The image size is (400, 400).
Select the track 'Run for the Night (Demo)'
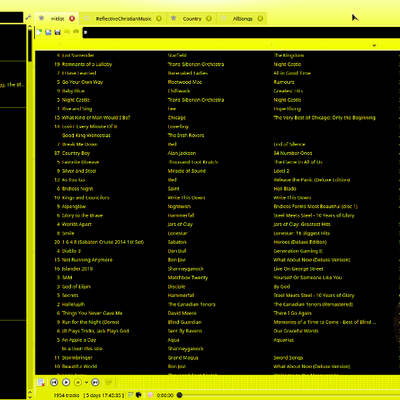coord(90,322)
